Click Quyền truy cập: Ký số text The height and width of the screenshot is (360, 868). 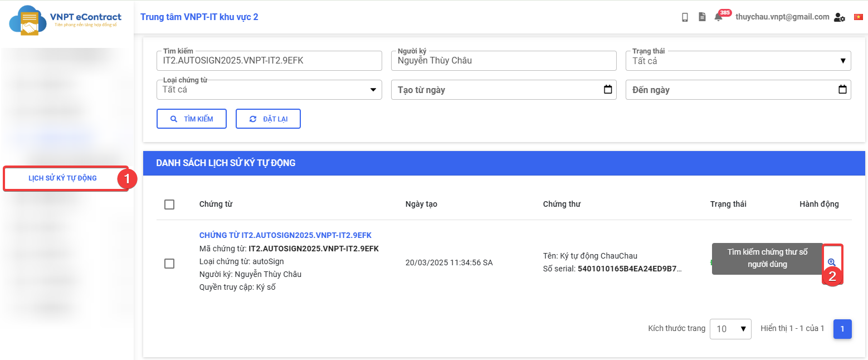coord(237,287)
